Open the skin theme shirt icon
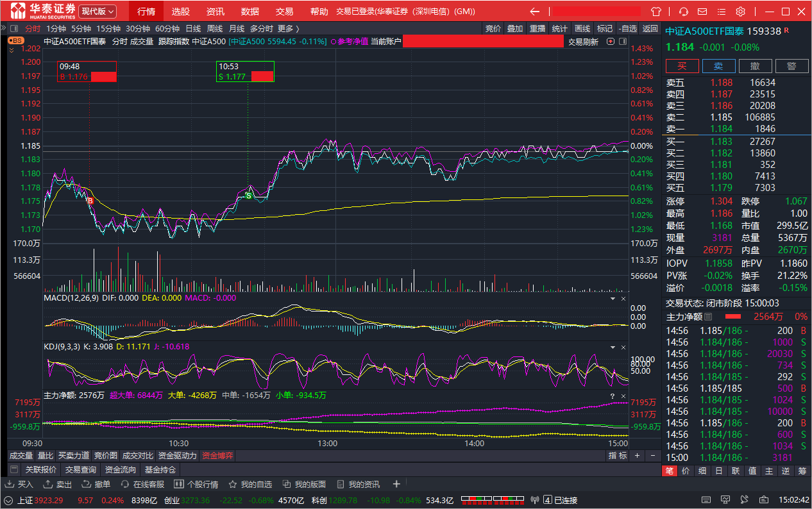Image resolution: width=812 pixels, height=509 pixels. [x=656, y=12]
